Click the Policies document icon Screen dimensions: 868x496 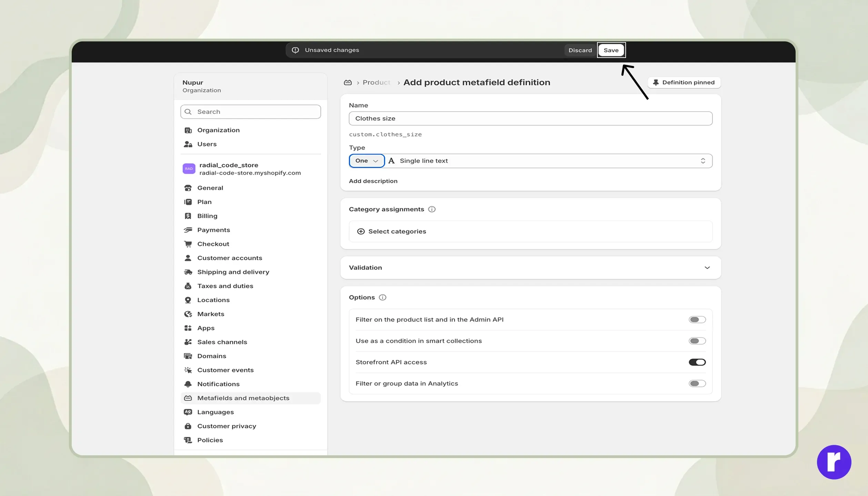188,440
